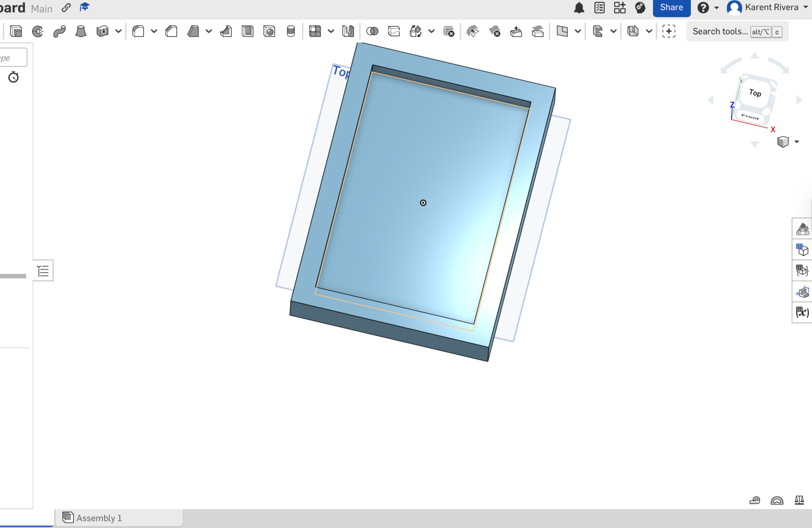Expand the Fillet tool dropdown arrow
This screenshot has width=812, height=528.
click(154, 31)
